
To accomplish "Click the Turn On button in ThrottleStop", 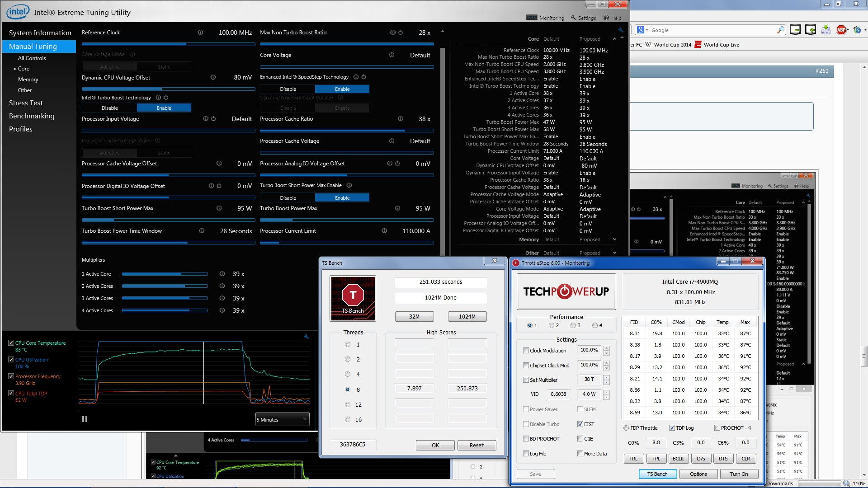I will click(739, 474).
